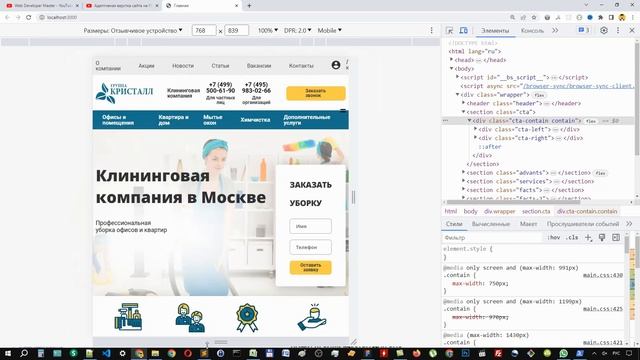Click the viewport width field 768

[204, 31]
